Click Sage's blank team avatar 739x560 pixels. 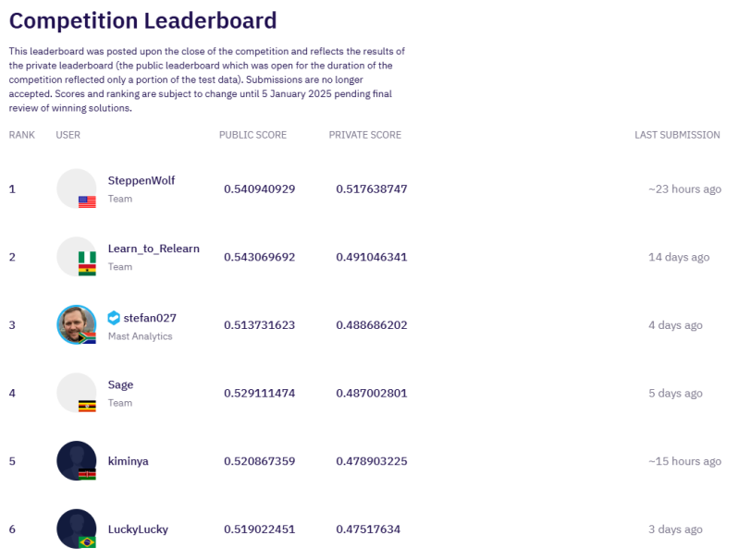pos(76,392)
